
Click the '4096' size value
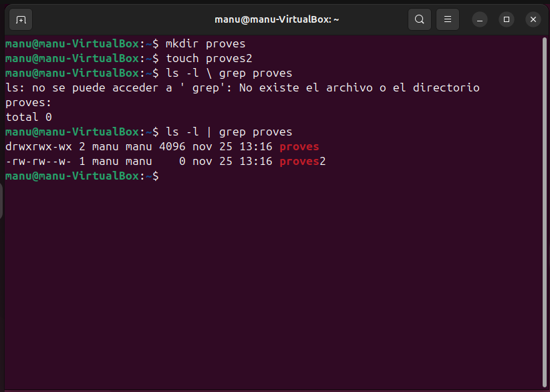tap(180, 147)
